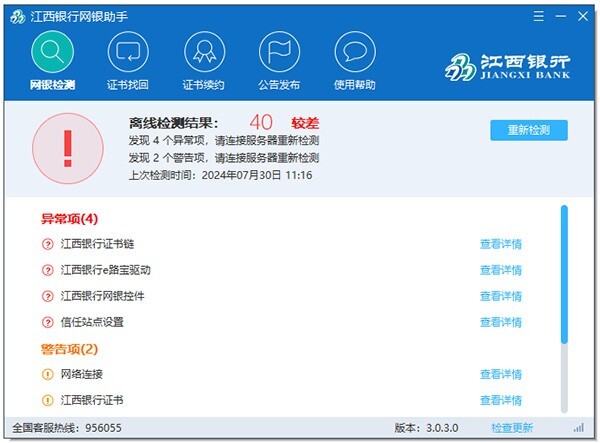Click the red exclamation warning circle
Viewport: 600px width, 443px height.
[68, 148]
